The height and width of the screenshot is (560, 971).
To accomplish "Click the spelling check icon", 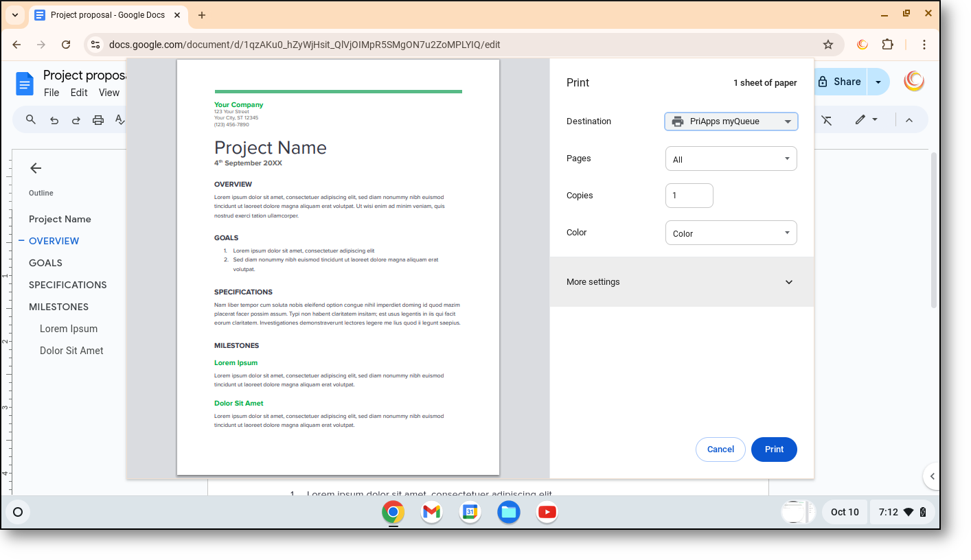I will pyautogui.click(x=119, y=120).
